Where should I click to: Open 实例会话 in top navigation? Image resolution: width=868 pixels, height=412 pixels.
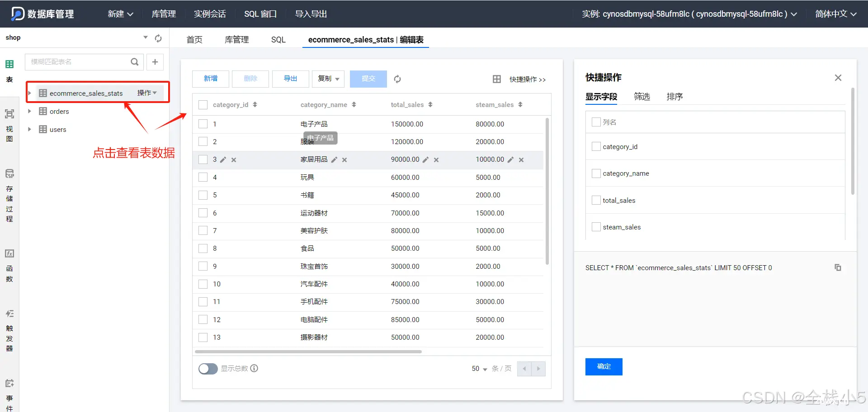point(210,14)
